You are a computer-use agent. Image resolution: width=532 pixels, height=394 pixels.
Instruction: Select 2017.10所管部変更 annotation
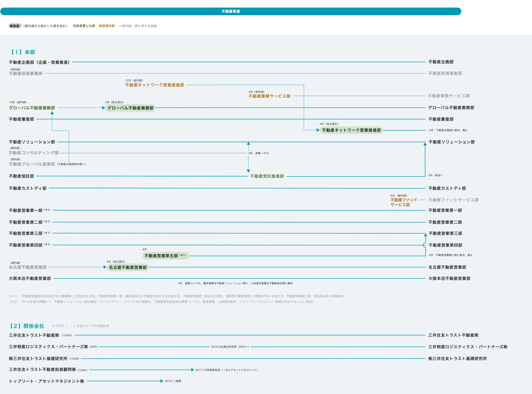(227, 370)
